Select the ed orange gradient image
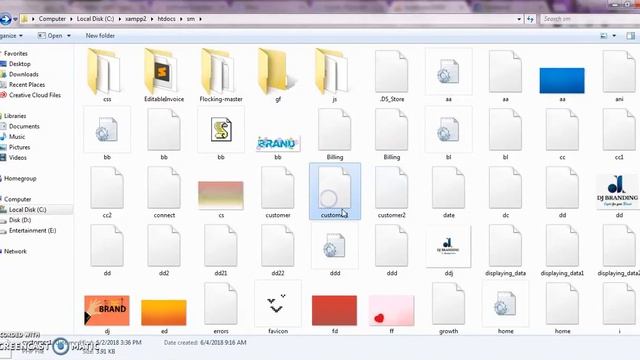The width and height of the screenshot is (640, 360). (x=164, y=313)
